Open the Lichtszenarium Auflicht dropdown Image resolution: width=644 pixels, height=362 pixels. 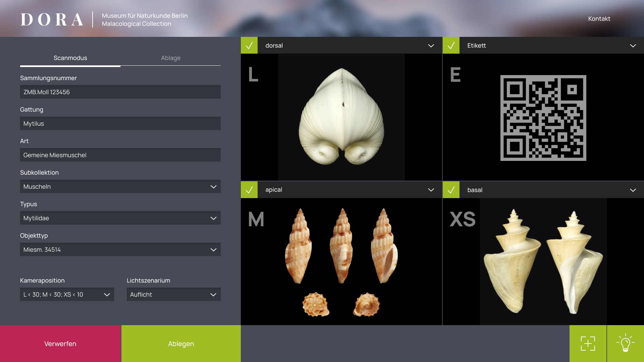tap(174, 294)
